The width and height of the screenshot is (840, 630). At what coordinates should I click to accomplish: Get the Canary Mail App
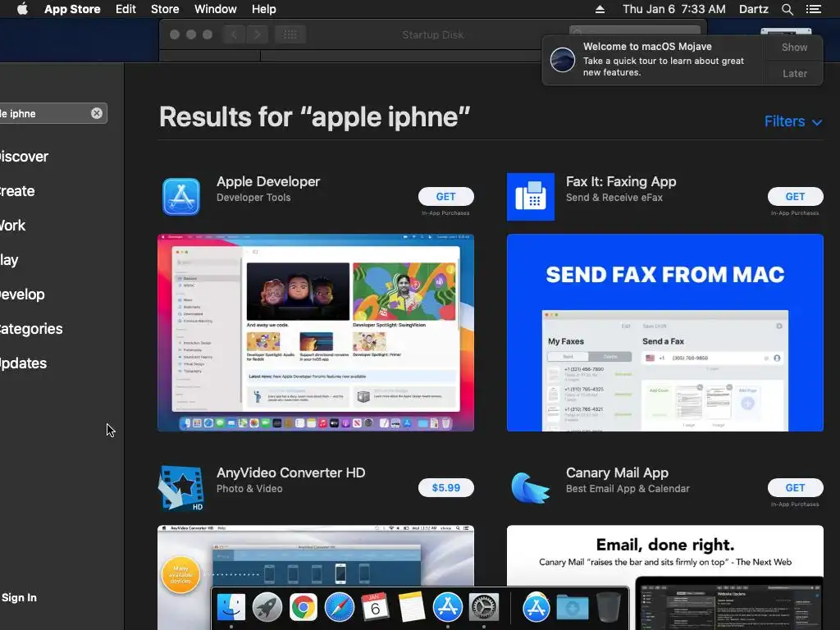795,487
